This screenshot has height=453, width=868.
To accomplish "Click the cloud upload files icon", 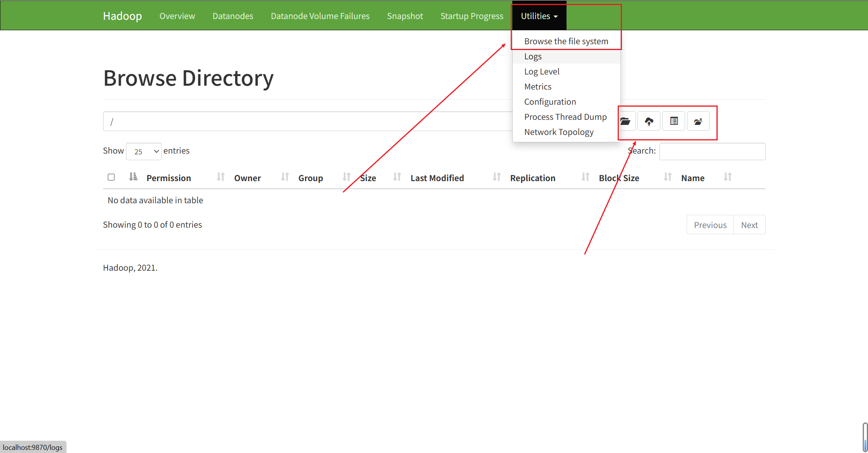I will coord(649,121).
